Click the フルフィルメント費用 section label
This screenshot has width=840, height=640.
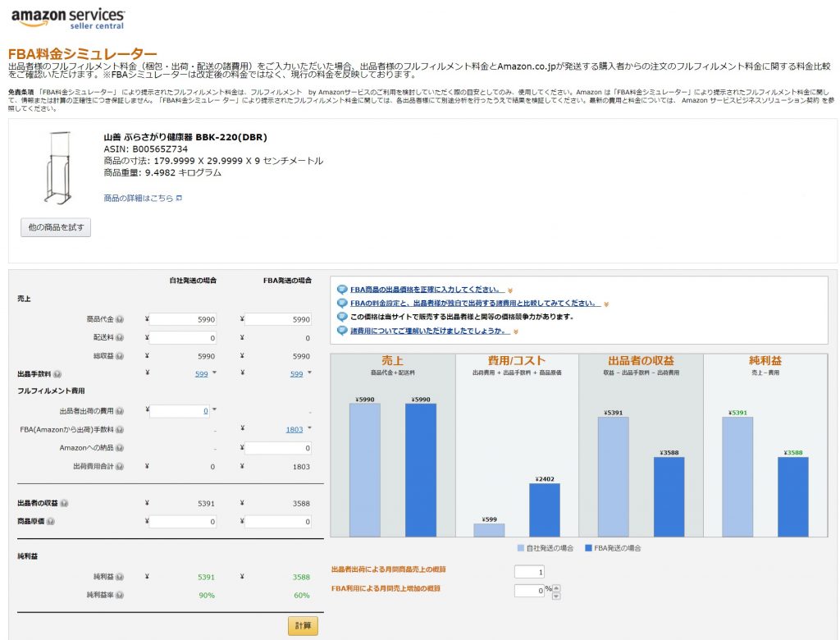tap(51, 391)
